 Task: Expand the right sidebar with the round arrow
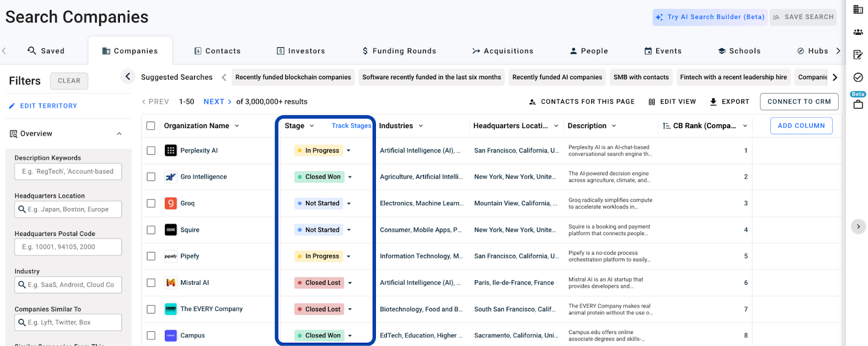(x=858, y=227)
